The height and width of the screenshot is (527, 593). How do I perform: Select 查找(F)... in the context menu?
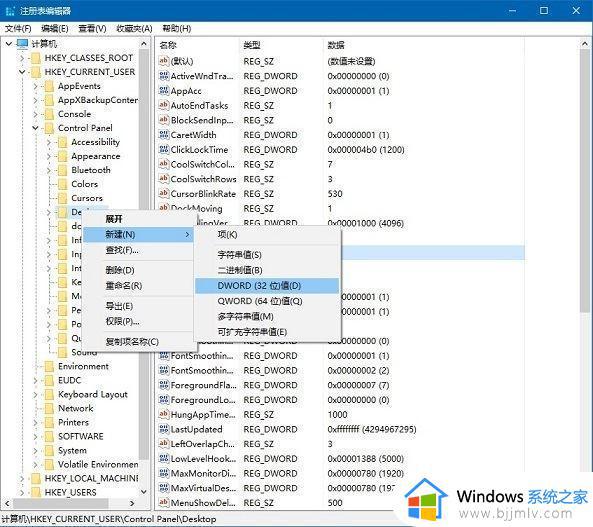click(x=138, y=250)
